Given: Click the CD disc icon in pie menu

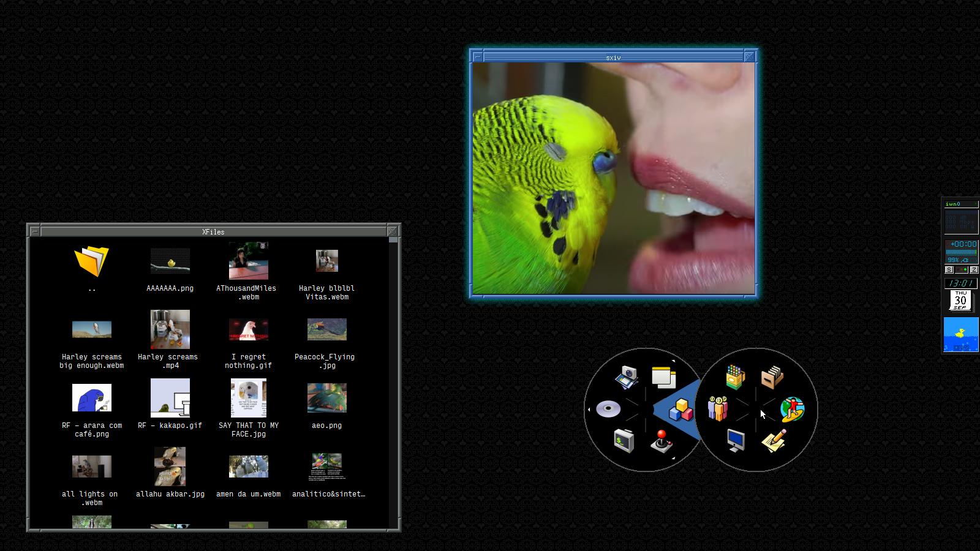Looking at the screenshot, I should point(608,409).
